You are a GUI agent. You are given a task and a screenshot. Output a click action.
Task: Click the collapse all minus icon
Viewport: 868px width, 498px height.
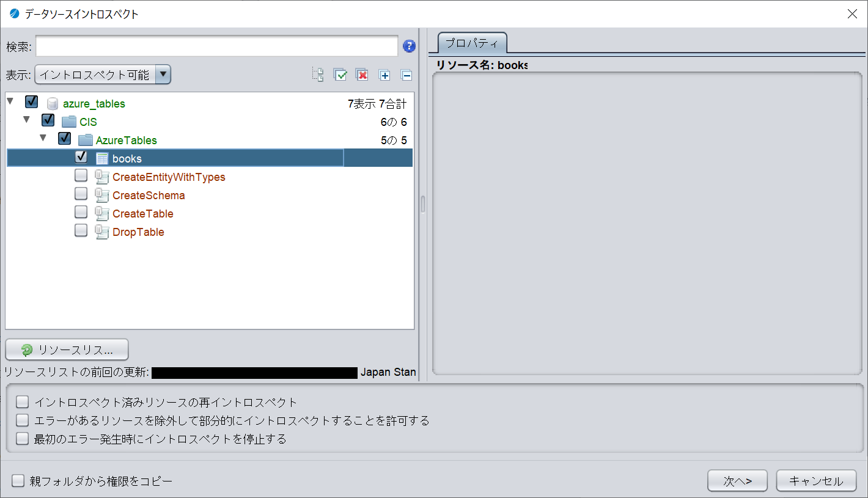pyautogui.click(x=406, y=75)
